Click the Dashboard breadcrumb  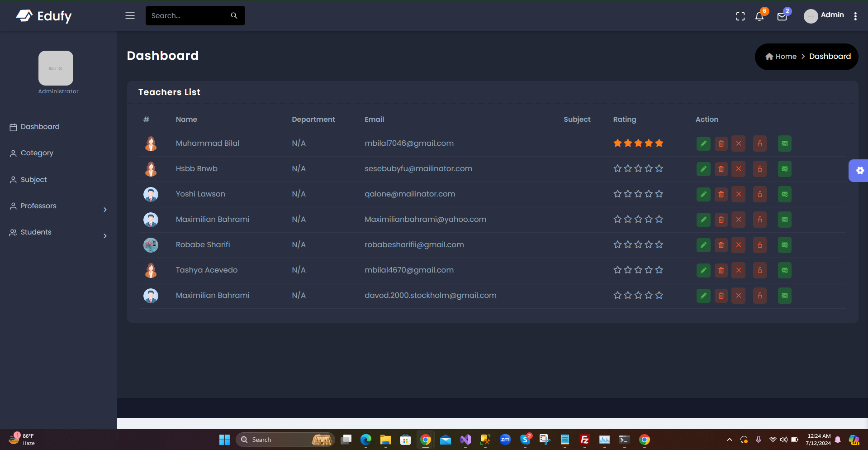(x=830, y=57)
